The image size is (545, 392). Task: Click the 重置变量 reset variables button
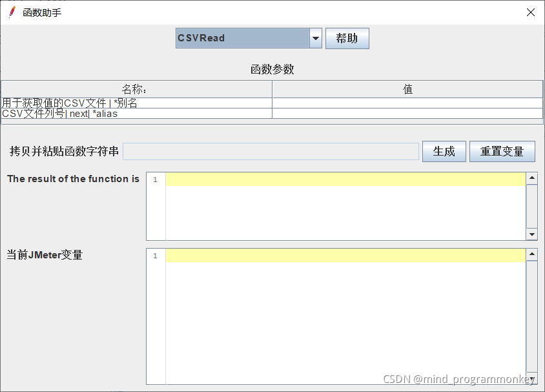coord(502,152)
